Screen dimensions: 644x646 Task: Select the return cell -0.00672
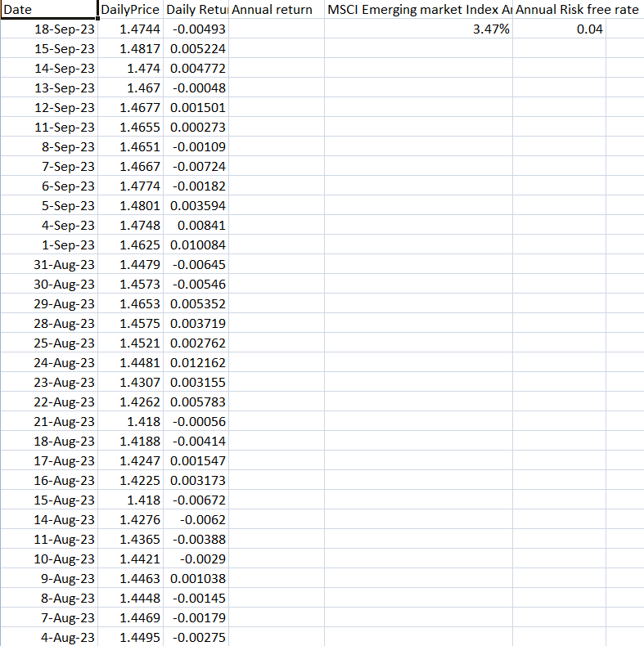point(196,500)
